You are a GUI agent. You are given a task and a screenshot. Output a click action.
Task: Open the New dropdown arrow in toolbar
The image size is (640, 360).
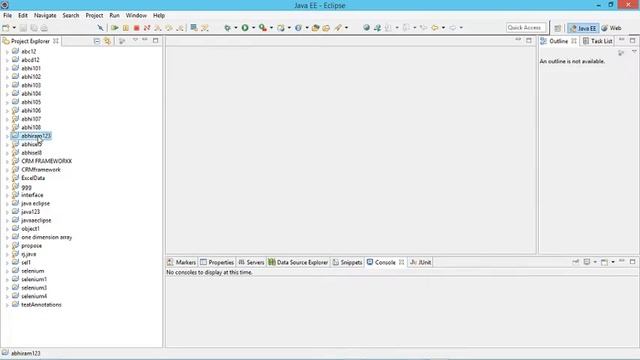coord(14,28)
